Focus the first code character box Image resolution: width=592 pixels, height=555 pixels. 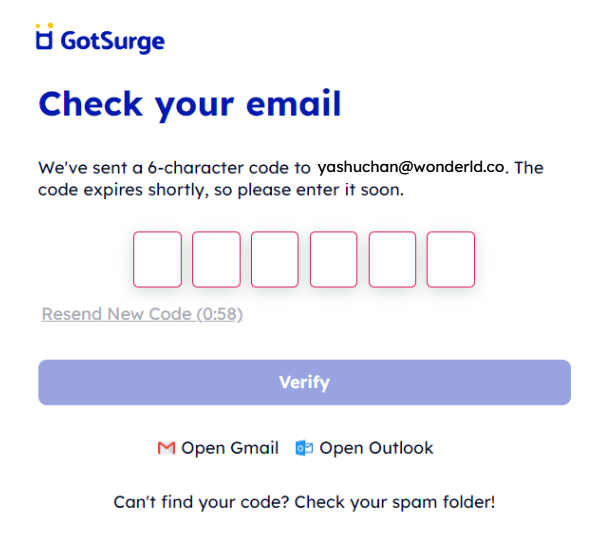coord(157,259)
